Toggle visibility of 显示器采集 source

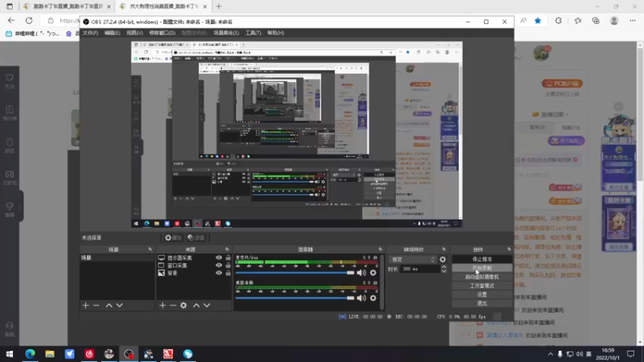coord(218,257)
